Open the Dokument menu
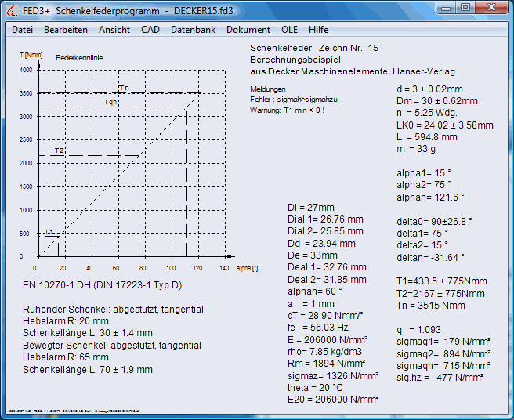The image size is (514, 420). [248, 30]
